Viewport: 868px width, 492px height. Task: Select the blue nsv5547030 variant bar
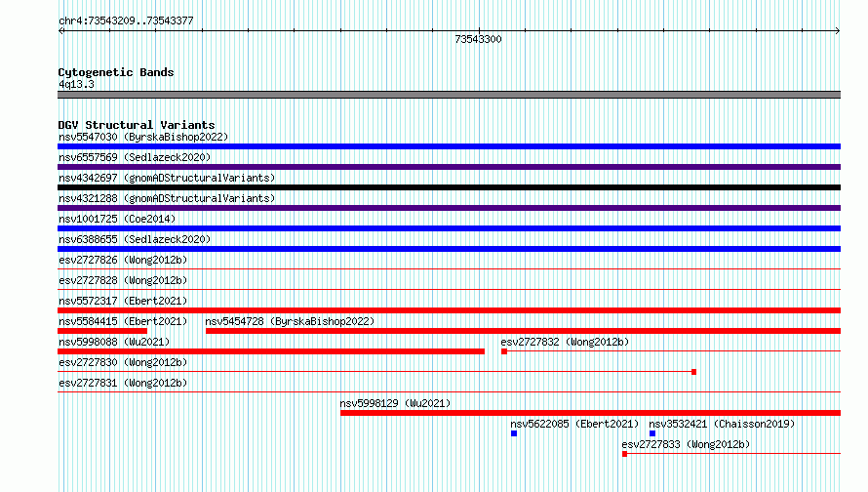[x=449, y=146]
